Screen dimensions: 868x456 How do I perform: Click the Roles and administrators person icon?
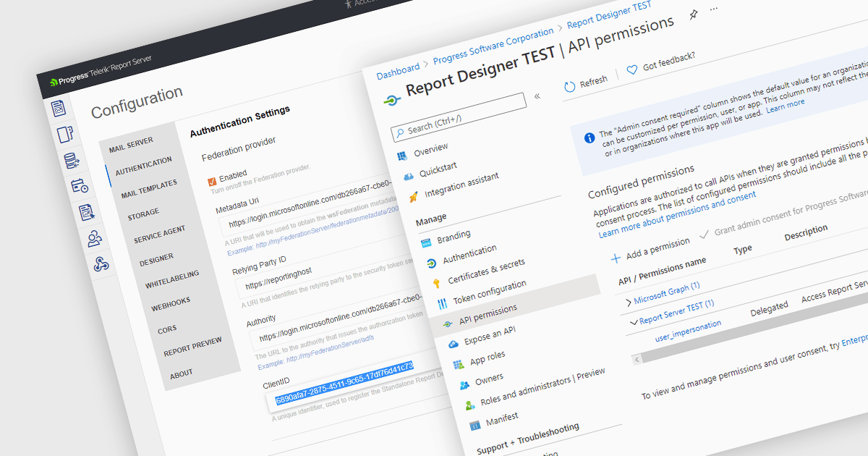469,405
